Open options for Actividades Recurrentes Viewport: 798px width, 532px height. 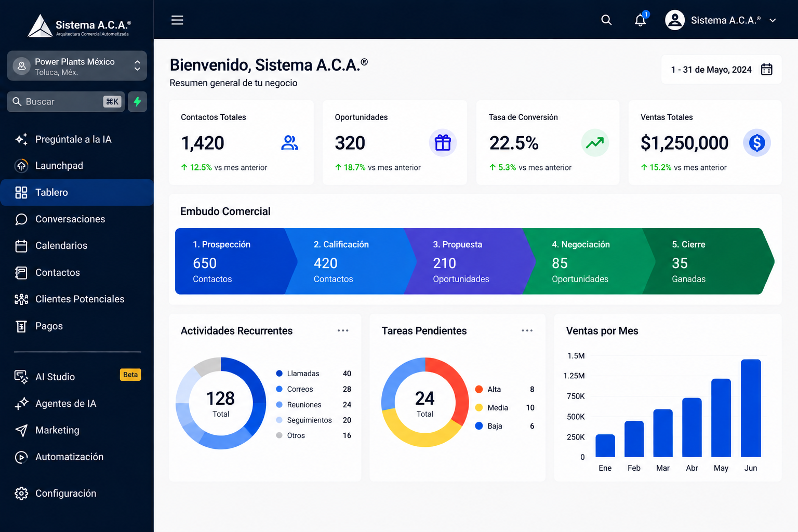[343, 330]
